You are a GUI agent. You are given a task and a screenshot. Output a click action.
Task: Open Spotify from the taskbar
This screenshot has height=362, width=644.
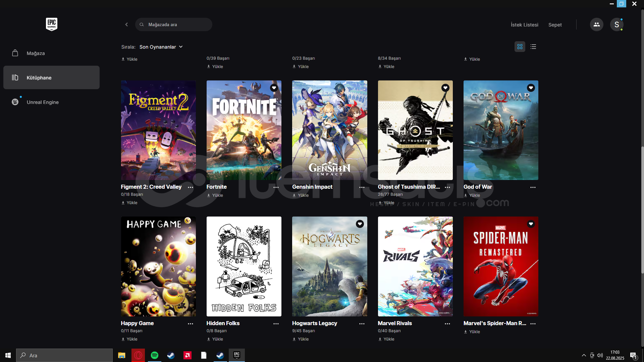(155, 355)
